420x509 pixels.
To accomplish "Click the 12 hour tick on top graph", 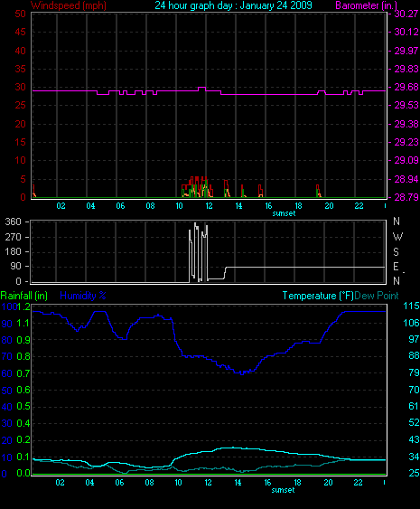I will tap(210, 206).
